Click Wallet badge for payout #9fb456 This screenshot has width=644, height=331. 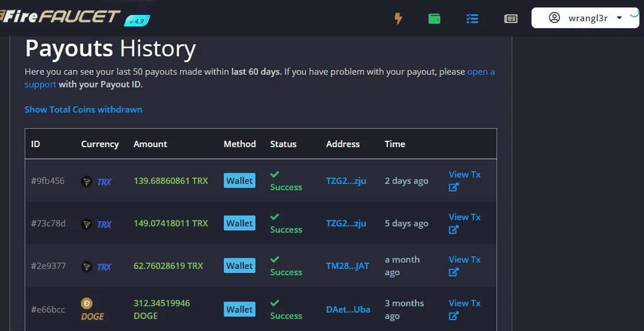[239, 180]
